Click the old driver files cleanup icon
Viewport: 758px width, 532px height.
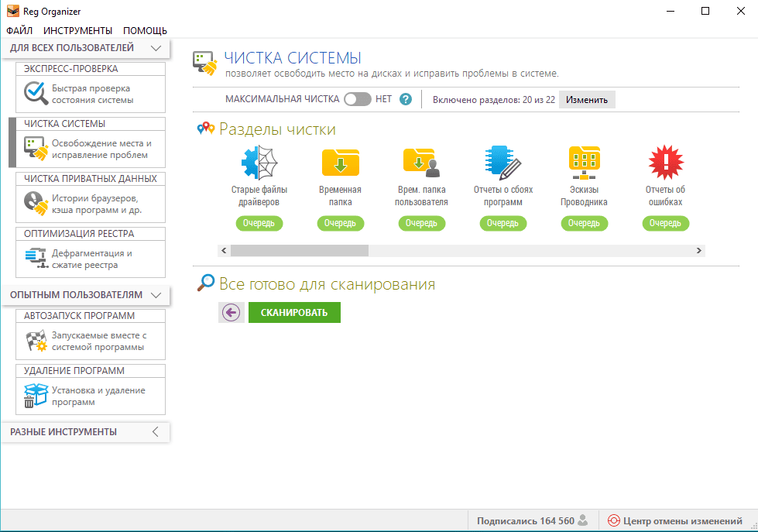point(259,162)
